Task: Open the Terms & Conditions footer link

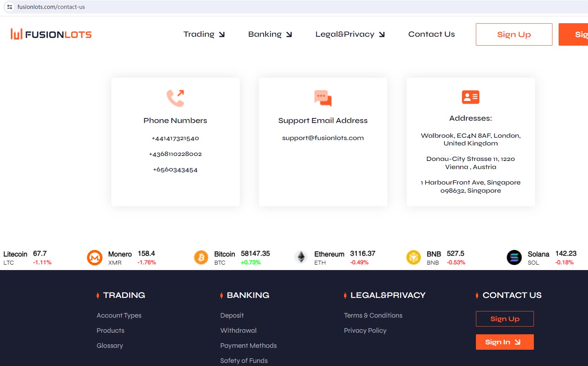Action: coord(373,316)
